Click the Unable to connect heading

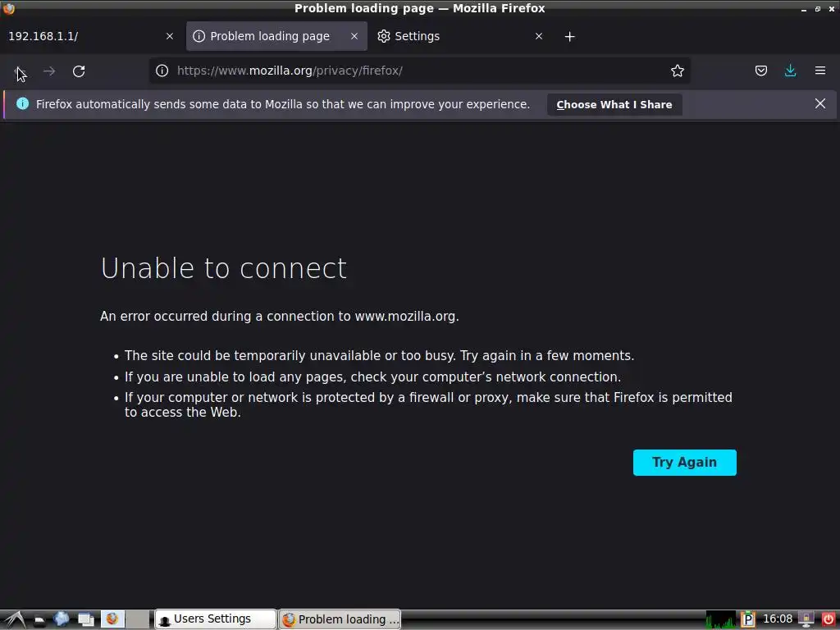pos(224,268)
